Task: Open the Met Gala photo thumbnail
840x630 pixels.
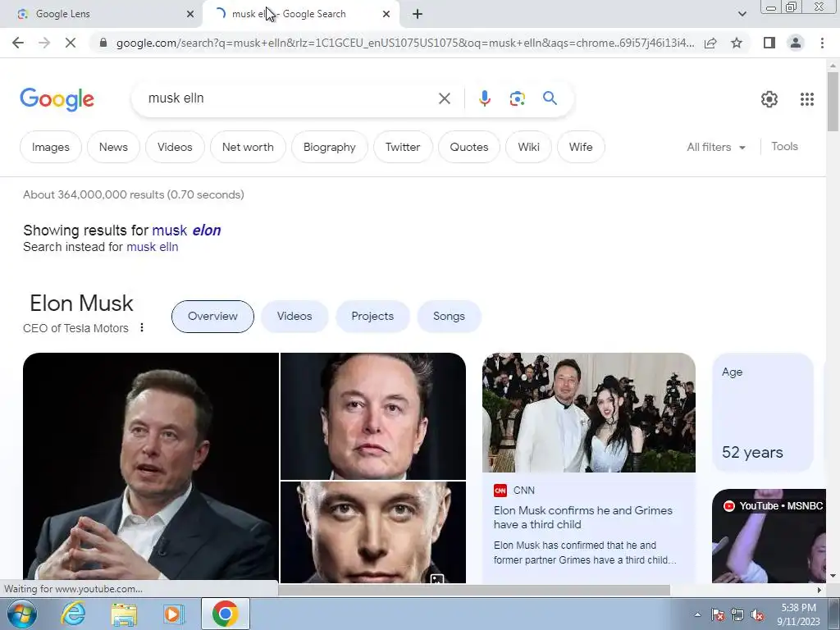Action: click(589, 413)
